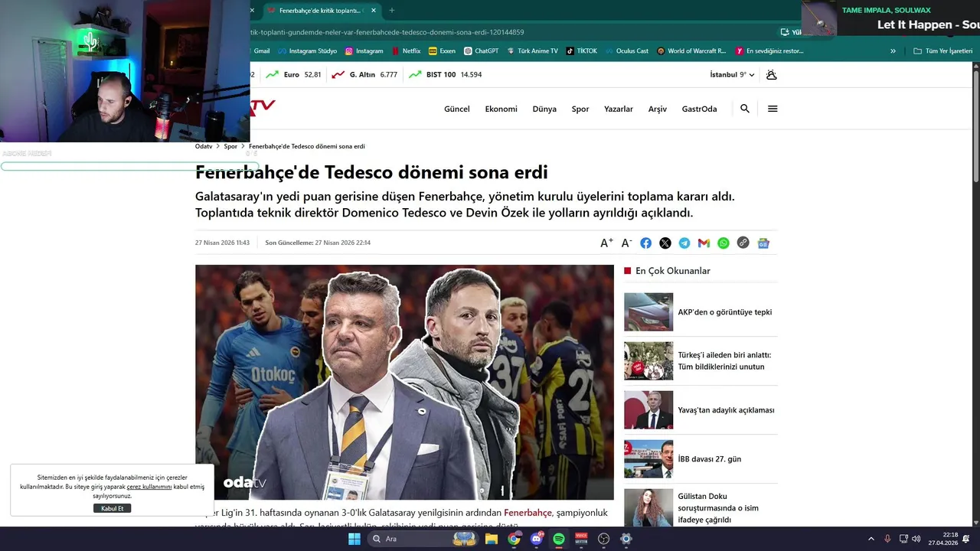Screen dimensions: 980x551
Task: Share the article on Facebook
Action: (646, 243)
